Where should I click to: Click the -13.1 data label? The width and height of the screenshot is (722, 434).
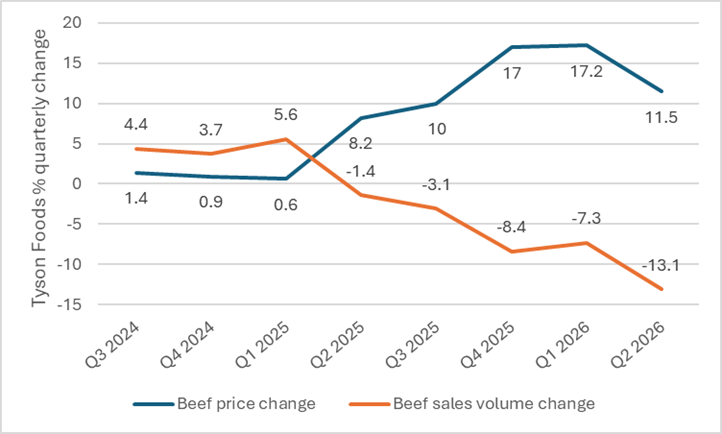pyautogui.click(x=660, y=266)
